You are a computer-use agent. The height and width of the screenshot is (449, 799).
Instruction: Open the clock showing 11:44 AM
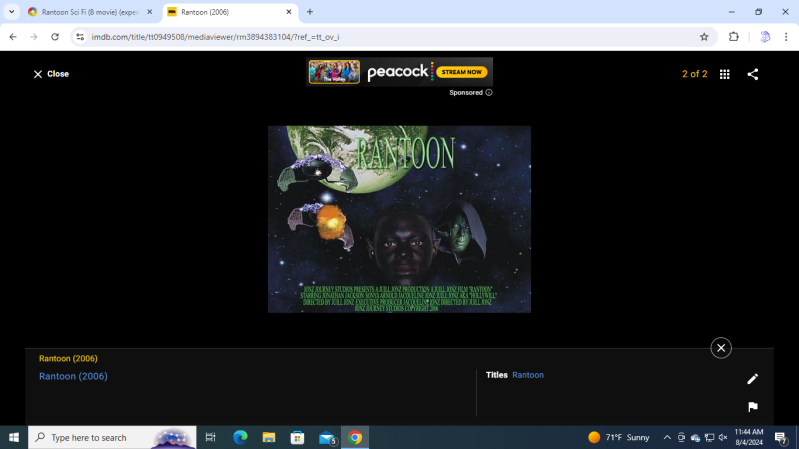point(749,437)
